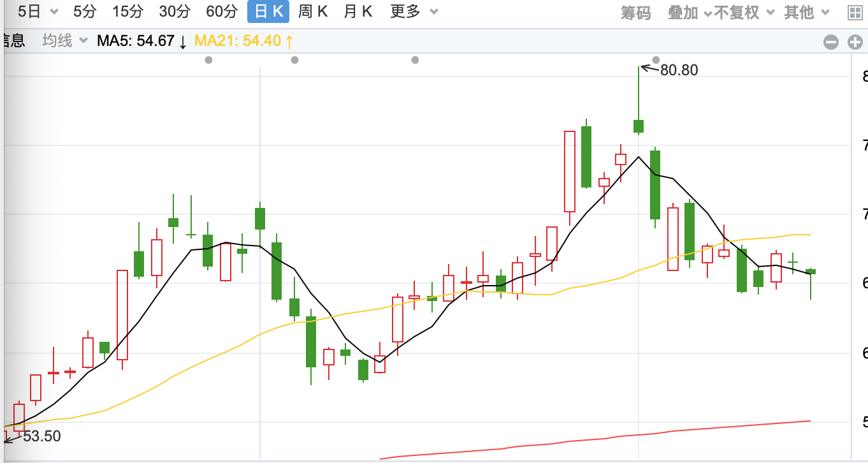This screenshot has width=868, height=463.
Task: Open the multi-chart grid layout icon
Action: pyautogui.click(x=855, y=12)
